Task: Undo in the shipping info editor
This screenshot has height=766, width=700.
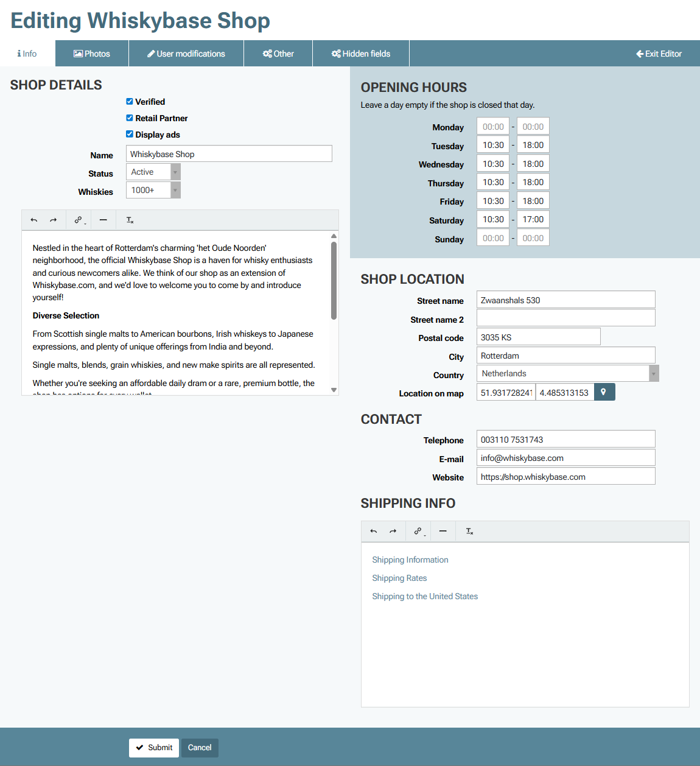Action: (x=374, y=532)
